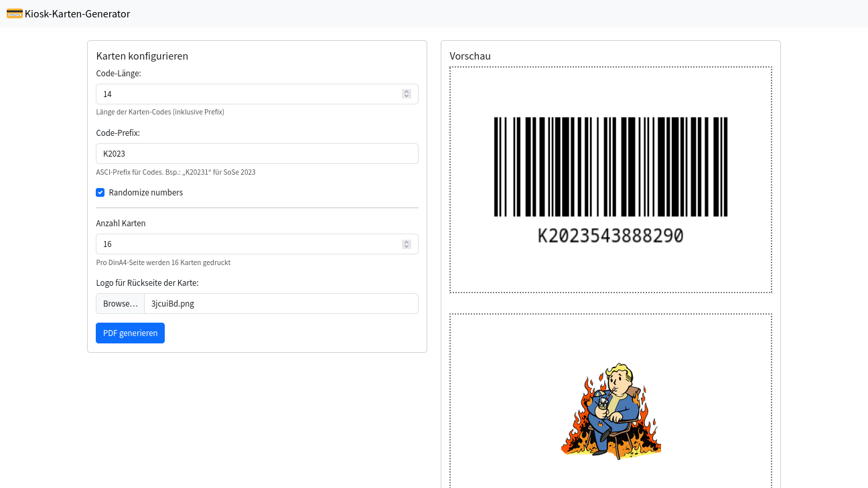Viewport: 868px width, 488px height.
Task: Click the Randomize numbers label text
Action: point(145,192)
